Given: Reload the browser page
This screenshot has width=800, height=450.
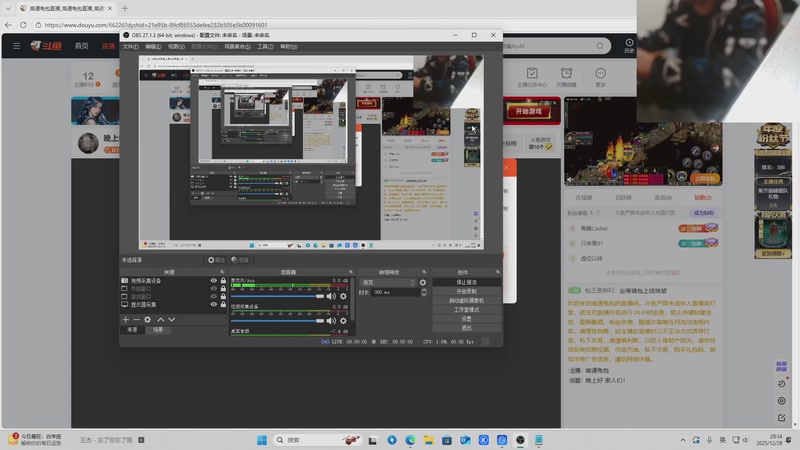Looking at the screenshot, I should click(23, 24).
